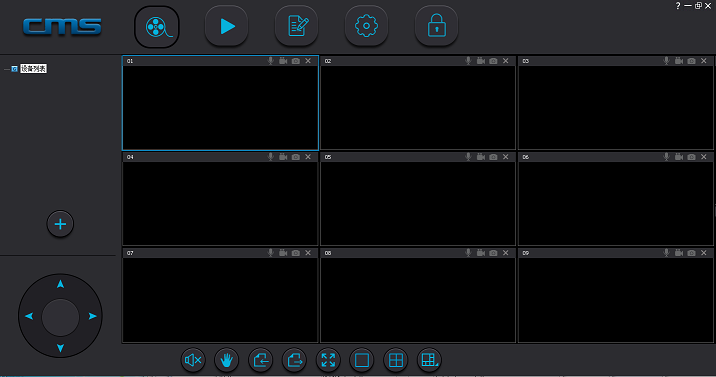Close channel 02 video
Image resolution: width=716 pixels, height=377 pixels.
[x=505, y=61]
